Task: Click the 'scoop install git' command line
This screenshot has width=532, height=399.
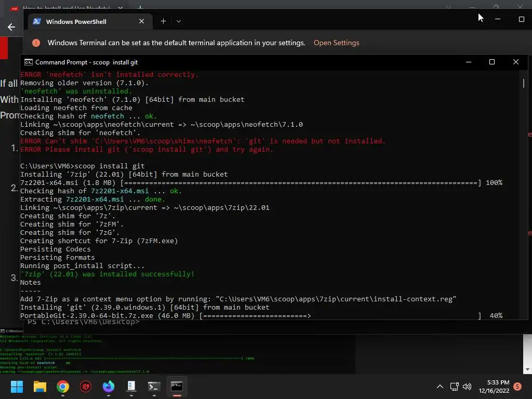Action: (x=83, y=166)
